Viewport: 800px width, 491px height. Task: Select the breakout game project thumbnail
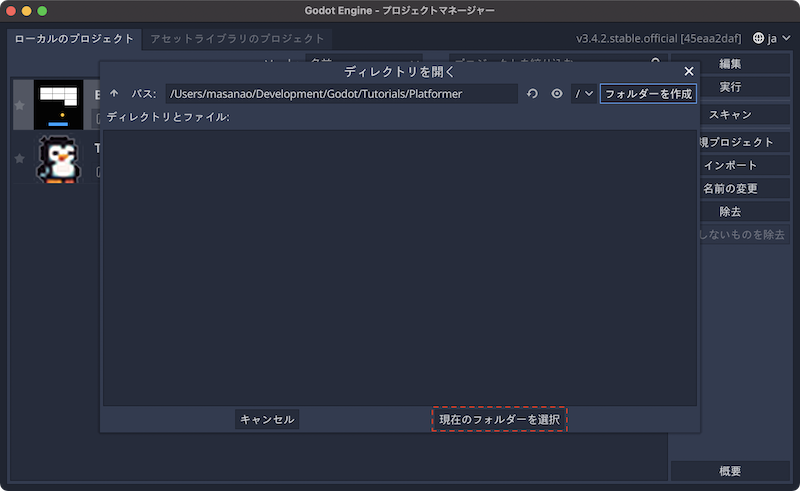(58, 104)
